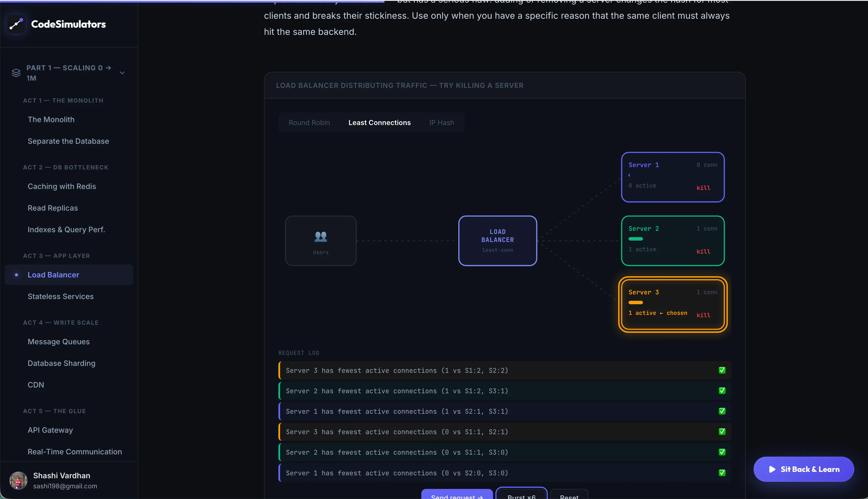Image resolution: width=868 pixels, height=499 pixels.
Task: Open Stateless Services lesson
Action: [x=61, y=296]
